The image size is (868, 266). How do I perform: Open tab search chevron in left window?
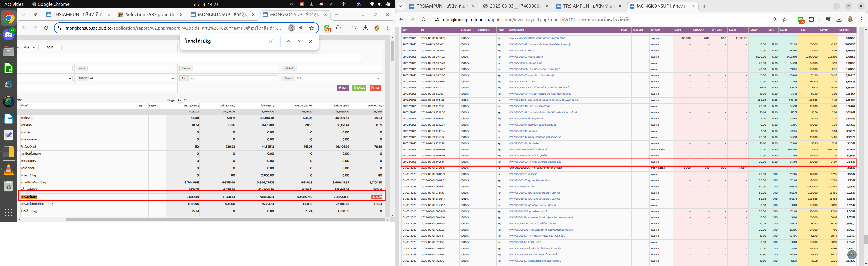[24, 15]
